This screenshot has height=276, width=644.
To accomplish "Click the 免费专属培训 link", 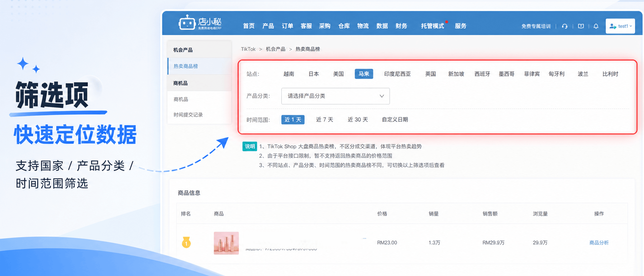I will click(536, 26).
